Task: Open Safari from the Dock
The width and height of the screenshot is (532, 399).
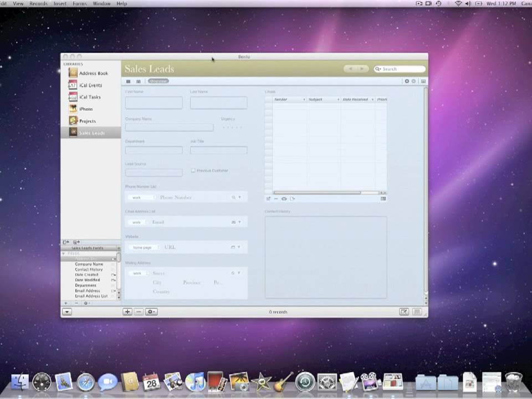Action: 85,382
